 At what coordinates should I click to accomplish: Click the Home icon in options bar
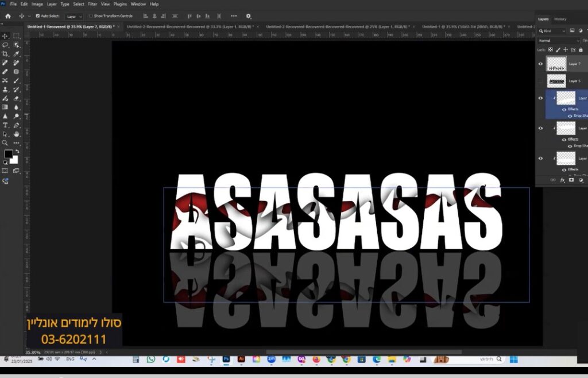(x=8, y=16)
